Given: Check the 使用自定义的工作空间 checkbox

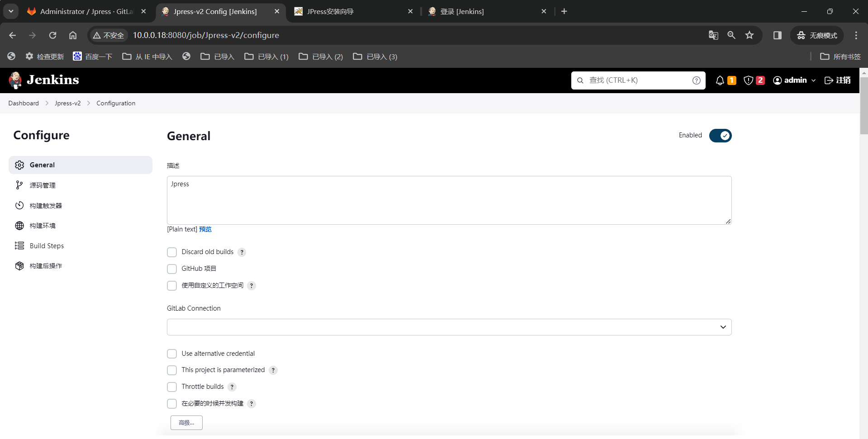Looking at the screenshot, I should [172, 286].
